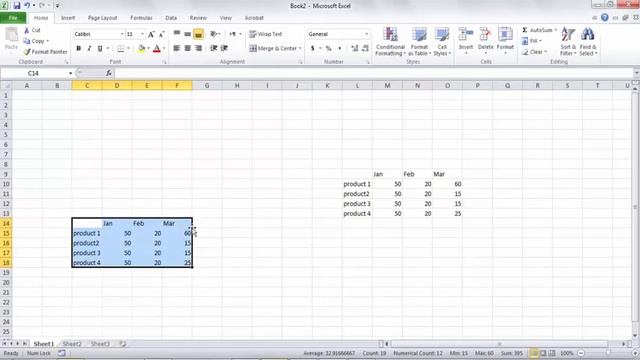Screen dimensions: 640x360
Task: Open the Calibri font name dropdown
Action: pos(122,34)
